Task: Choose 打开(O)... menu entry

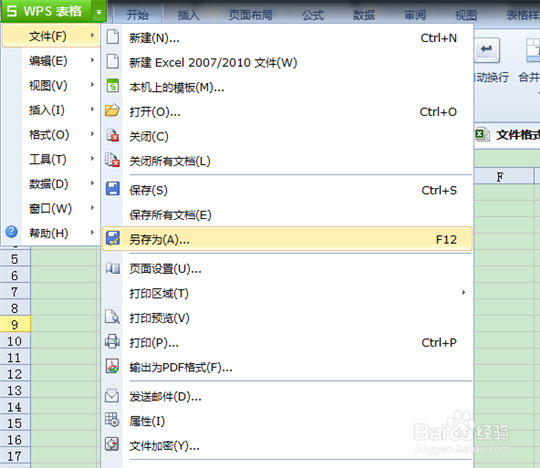Action: pyautogui.click(x=287, y=112)
